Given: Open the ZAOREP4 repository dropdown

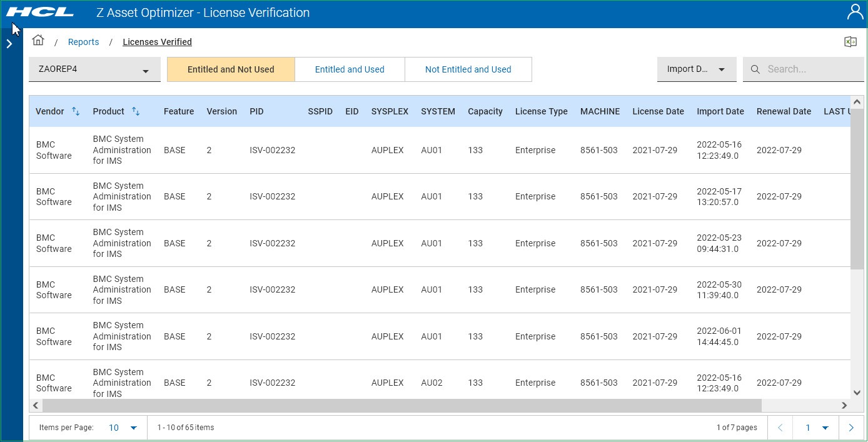Looking at the screenshot, I should coord(94,69).
